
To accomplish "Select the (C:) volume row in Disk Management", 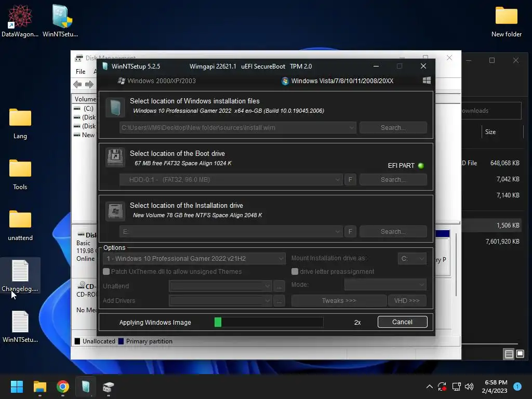I will pos(85,108).
